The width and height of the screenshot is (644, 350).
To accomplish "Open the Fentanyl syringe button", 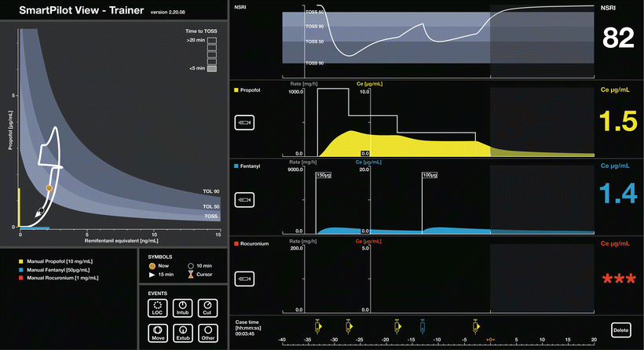I will coord(247,201).
